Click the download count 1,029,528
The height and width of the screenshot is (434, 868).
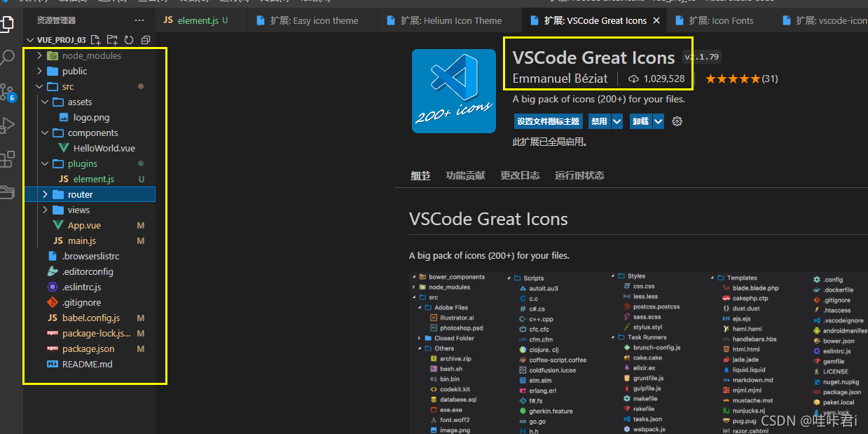(x=656, y=79)
